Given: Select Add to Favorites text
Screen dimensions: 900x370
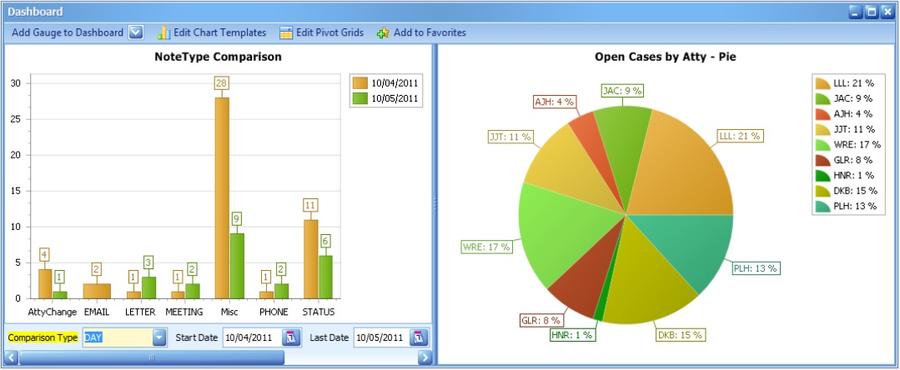Looking at the screenshot, I should coord(429,33).
